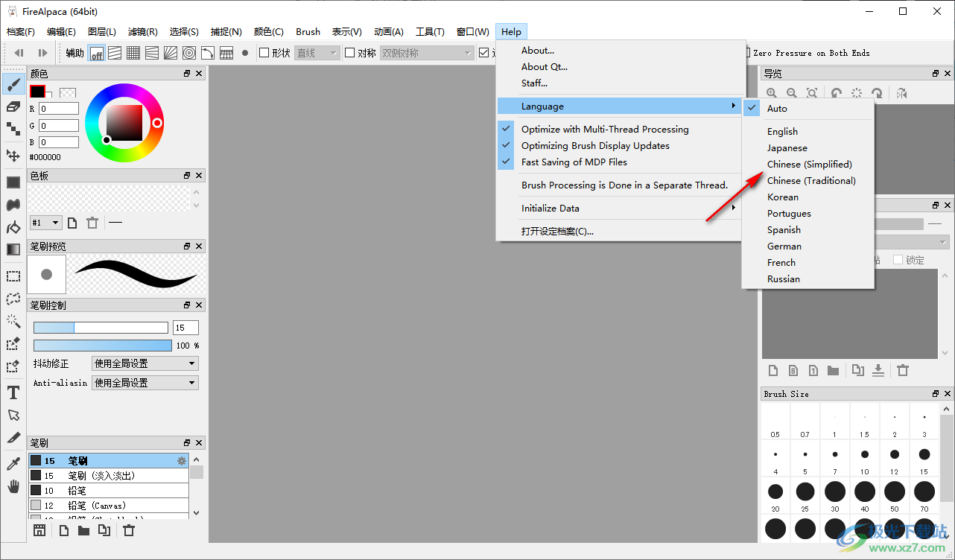Toggle Optimize with Multi-Thread Processing
This screenshot has width=955, height=560.
(618, 129)
